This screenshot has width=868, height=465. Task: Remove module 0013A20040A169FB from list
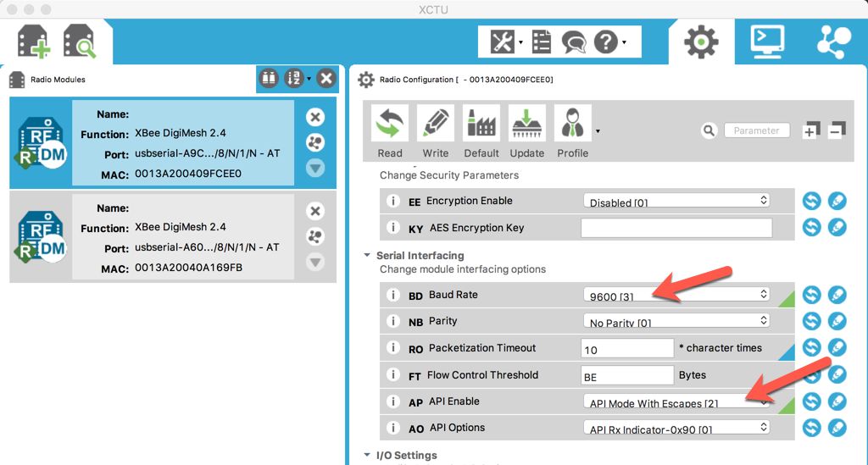(315, 211)
